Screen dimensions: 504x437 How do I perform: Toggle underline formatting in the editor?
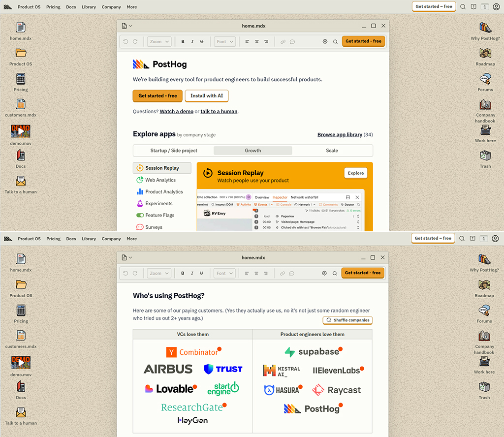201,41
